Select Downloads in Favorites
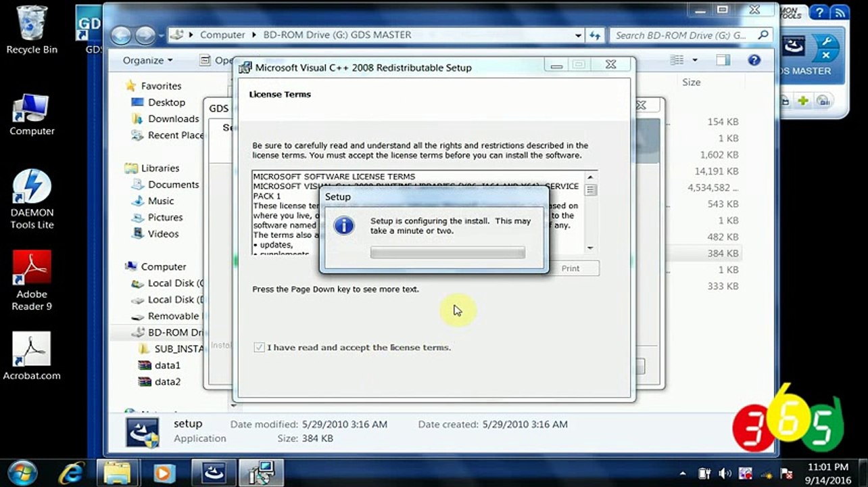The image size is (868, 487). click(173, 118)
